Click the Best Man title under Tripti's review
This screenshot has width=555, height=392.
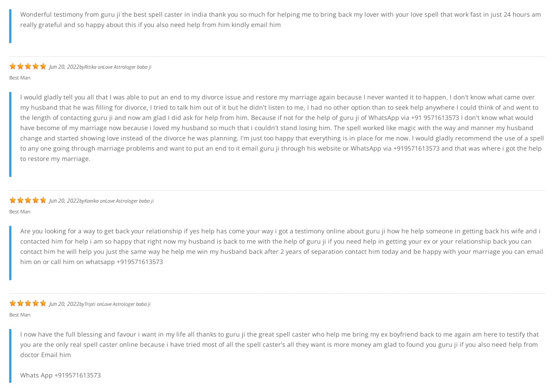(20, 314)
